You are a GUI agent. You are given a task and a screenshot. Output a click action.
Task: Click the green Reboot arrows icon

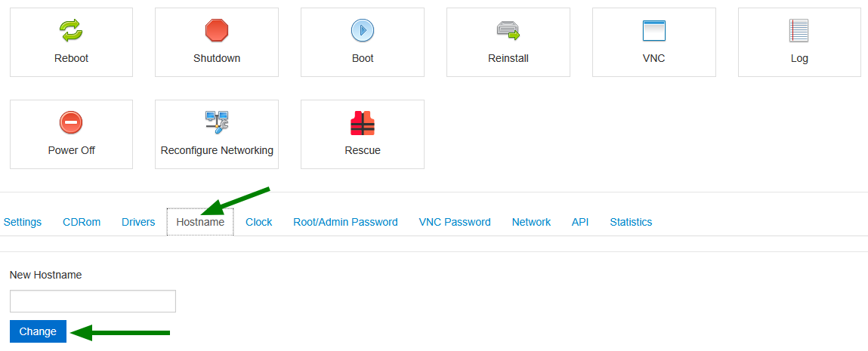point(71,30)
